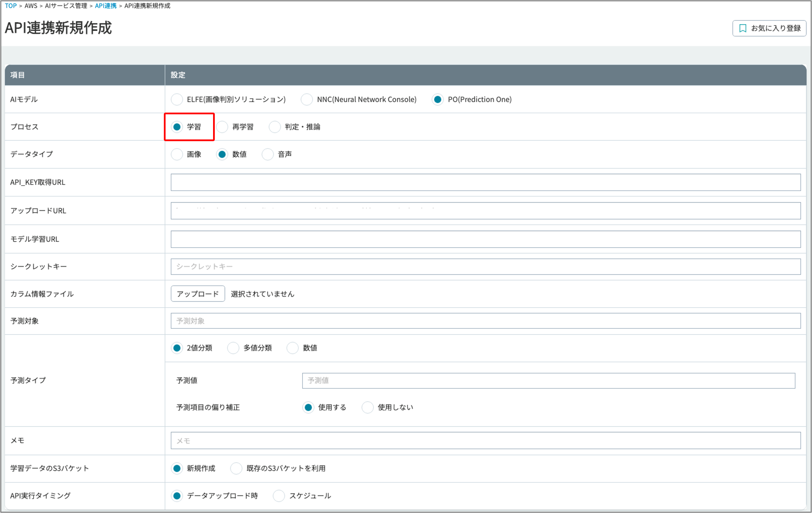Choose NNC Neural Network Console model

point(307,100)
